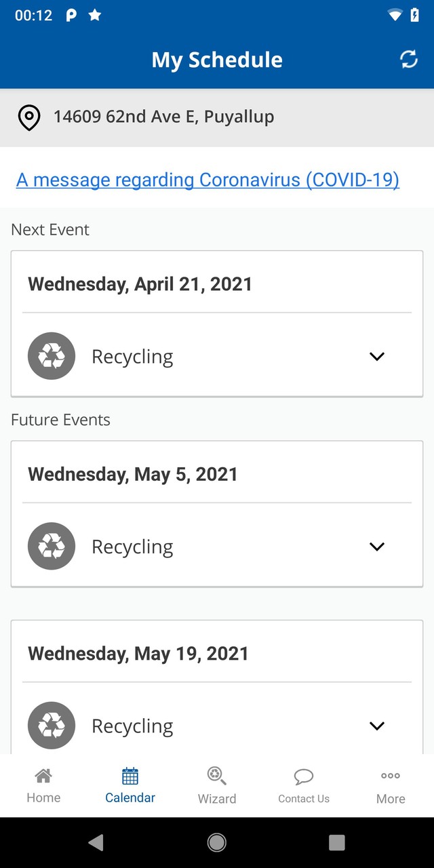Select the Wednesday, May 5, 2021 heading
This screenshot has height=868, width=434.
[x=133, y=474]
